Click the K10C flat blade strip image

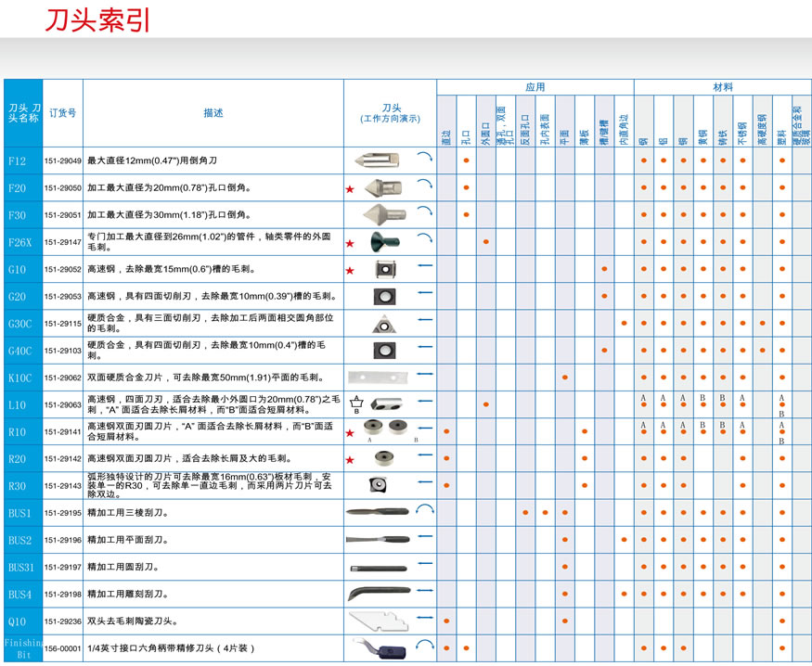pyautogui.click(x=378, y=378)
